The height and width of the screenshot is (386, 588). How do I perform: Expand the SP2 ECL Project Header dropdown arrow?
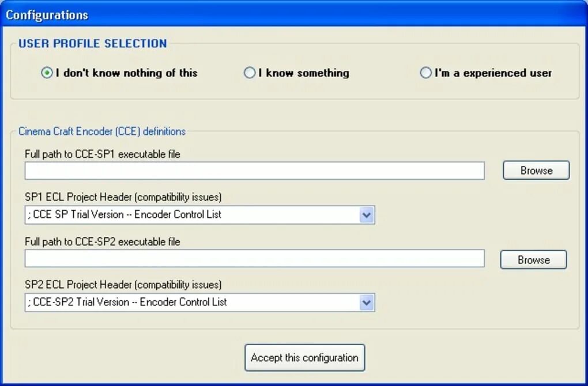point(367,302)
